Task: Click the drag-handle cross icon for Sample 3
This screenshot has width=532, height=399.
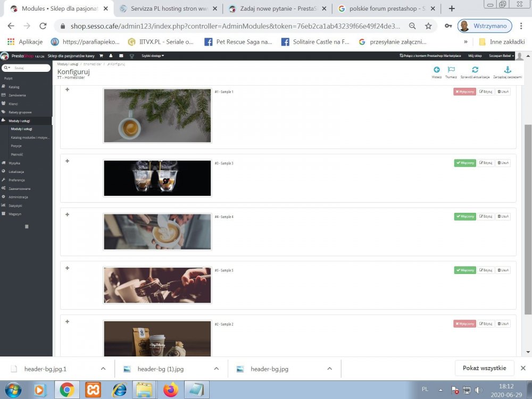Action: [x=67, y=161]
